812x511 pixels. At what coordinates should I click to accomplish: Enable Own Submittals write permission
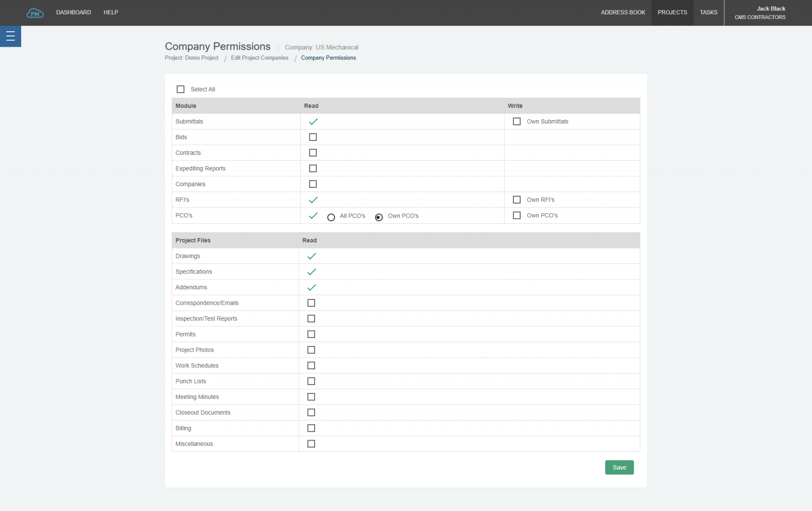pos(516,121)
